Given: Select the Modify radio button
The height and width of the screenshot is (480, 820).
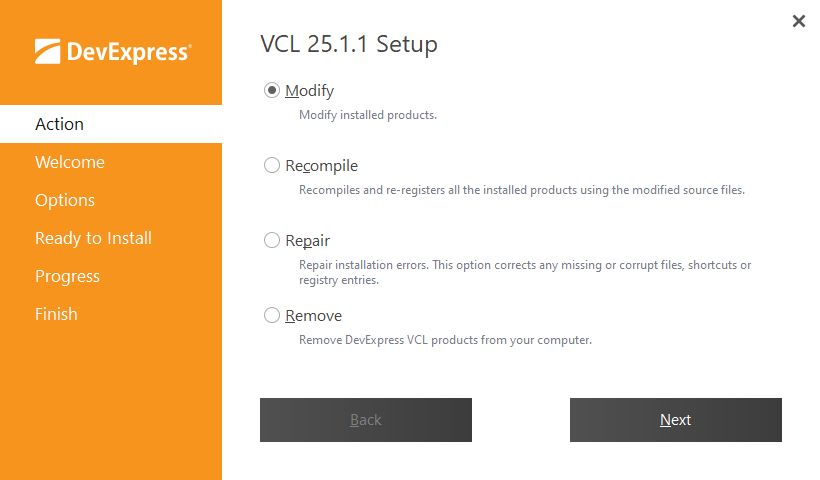Looking at the screenshot, I should click(272, 90).
